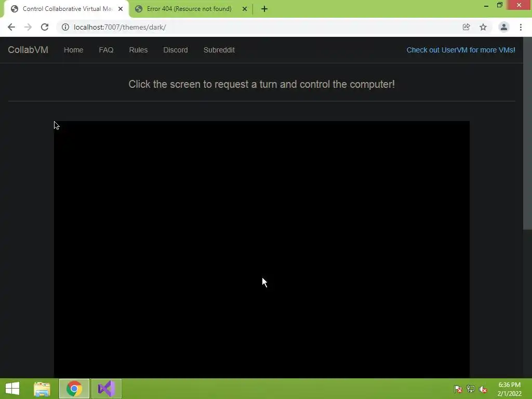The height and width of the screenshot is (399, 532).
Task: Click the address bar URL localhost:7007/themes/dark/
Action: click(x=120, y=27)
